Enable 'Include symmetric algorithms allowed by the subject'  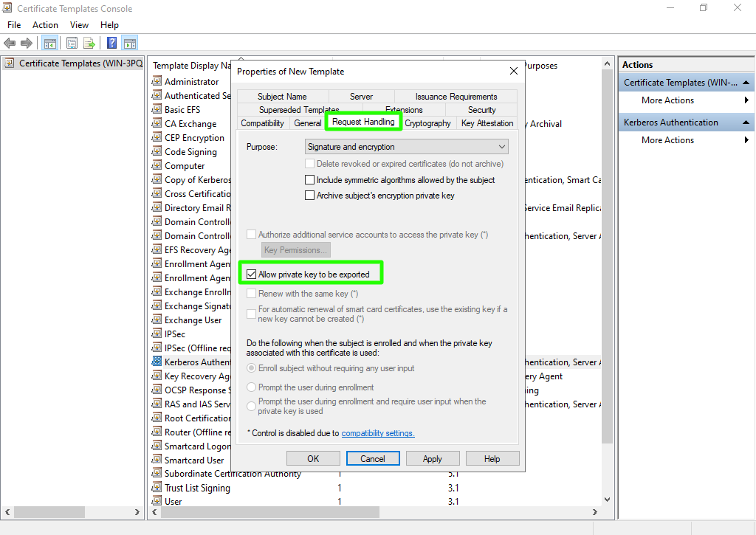click(x=310, y=180)
